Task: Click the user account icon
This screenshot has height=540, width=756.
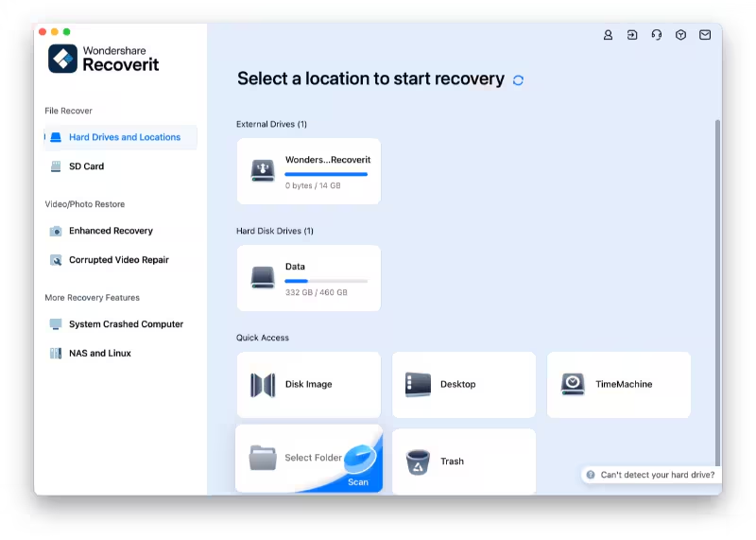Action: [608, 35]
